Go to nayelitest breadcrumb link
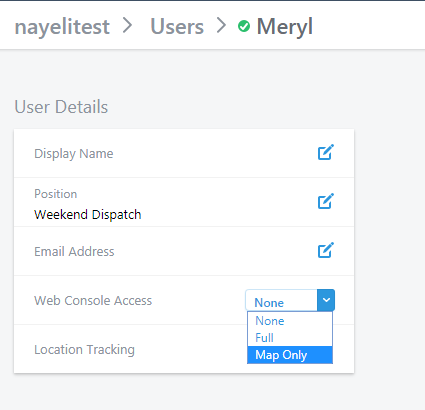425x410 pixels. (x=62, y=26)
